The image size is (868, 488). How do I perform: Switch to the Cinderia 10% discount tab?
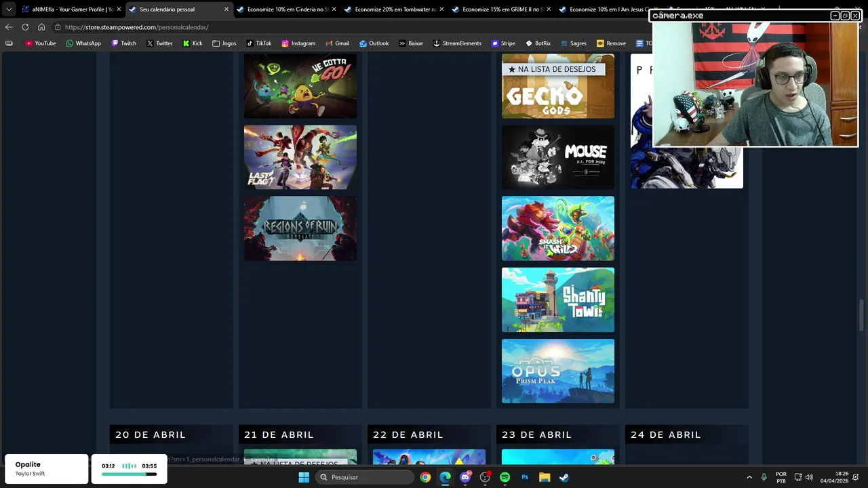(286, 9)
